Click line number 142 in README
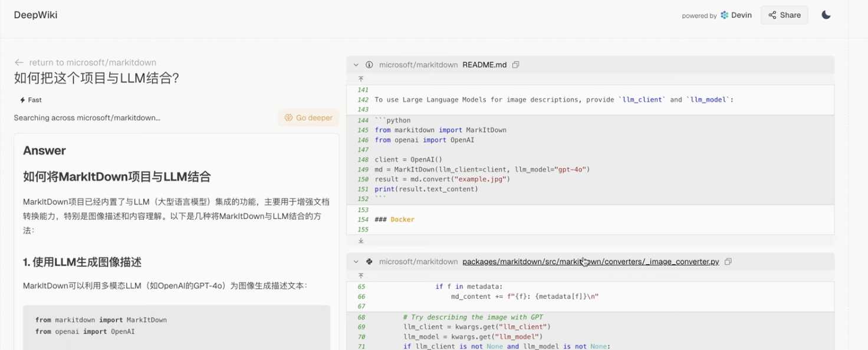The image size is (868, 350). tap(363, 100)
